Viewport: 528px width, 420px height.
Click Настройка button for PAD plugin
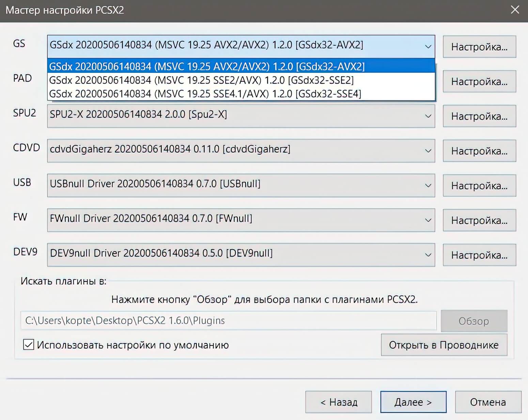click(x=479, y=81)
